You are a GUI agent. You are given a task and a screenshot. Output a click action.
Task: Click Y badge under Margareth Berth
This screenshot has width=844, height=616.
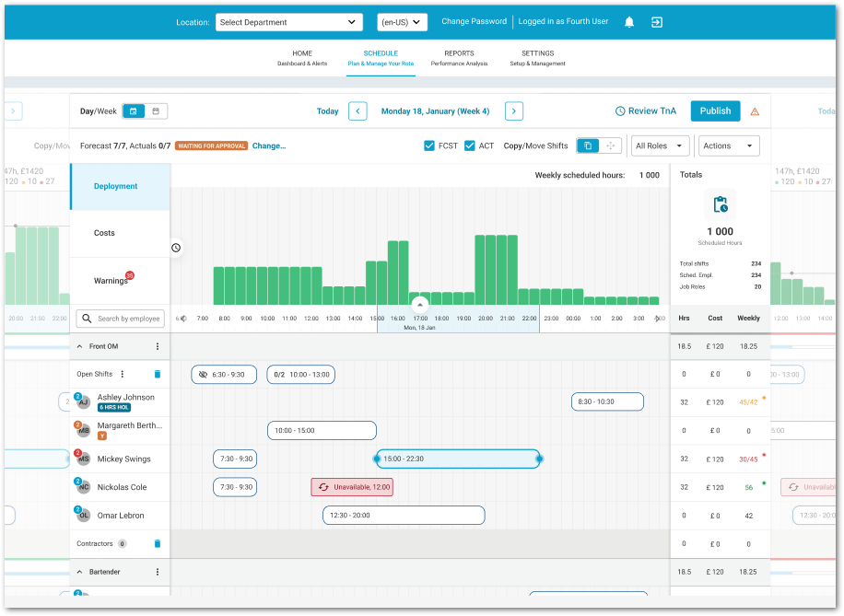(101, 436)
